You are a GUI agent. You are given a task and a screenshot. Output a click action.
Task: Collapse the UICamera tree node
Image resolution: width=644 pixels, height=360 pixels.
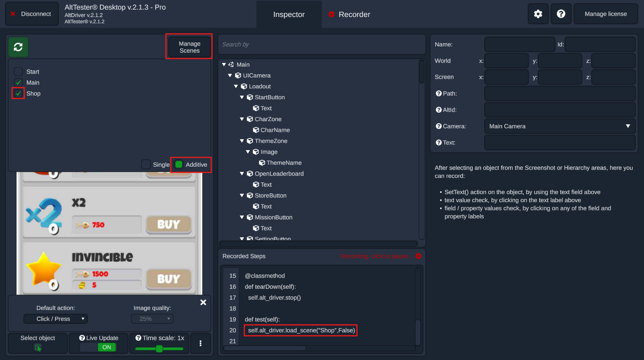230,75
